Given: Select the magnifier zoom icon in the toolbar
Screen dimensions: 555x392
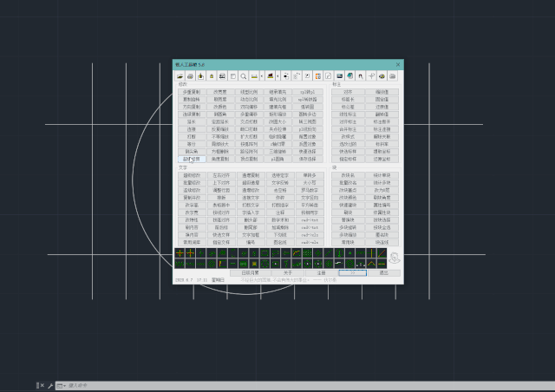Looking at the screenshot, I should (x=245, y=75).
